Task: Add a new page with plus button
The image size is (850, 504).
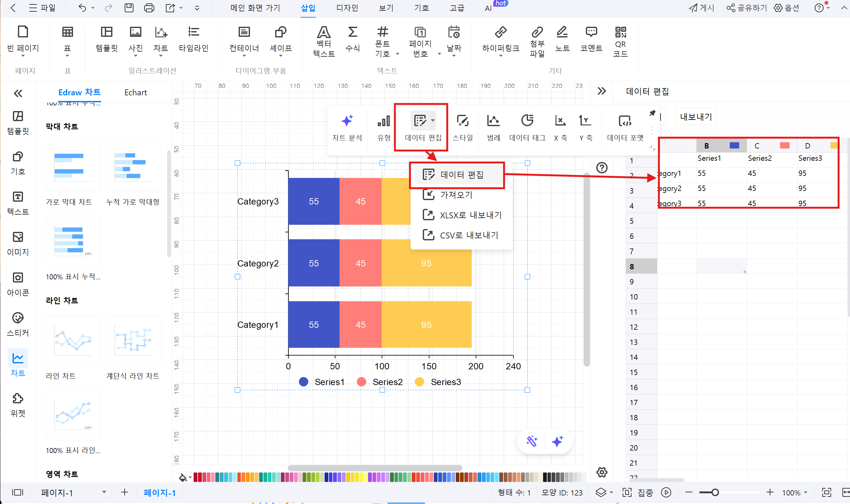Action: pyautogui.click(x=124, y=492)
